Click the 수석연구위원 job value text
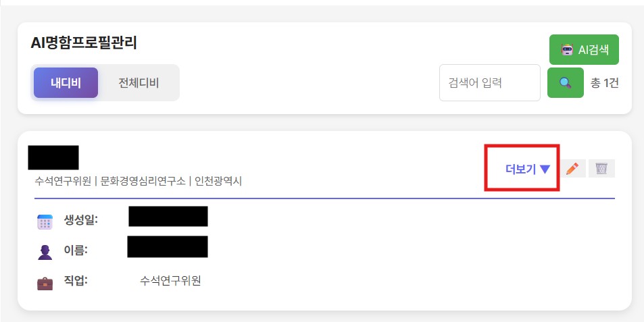Screen dimensions: 644x322 pos(170,281)
